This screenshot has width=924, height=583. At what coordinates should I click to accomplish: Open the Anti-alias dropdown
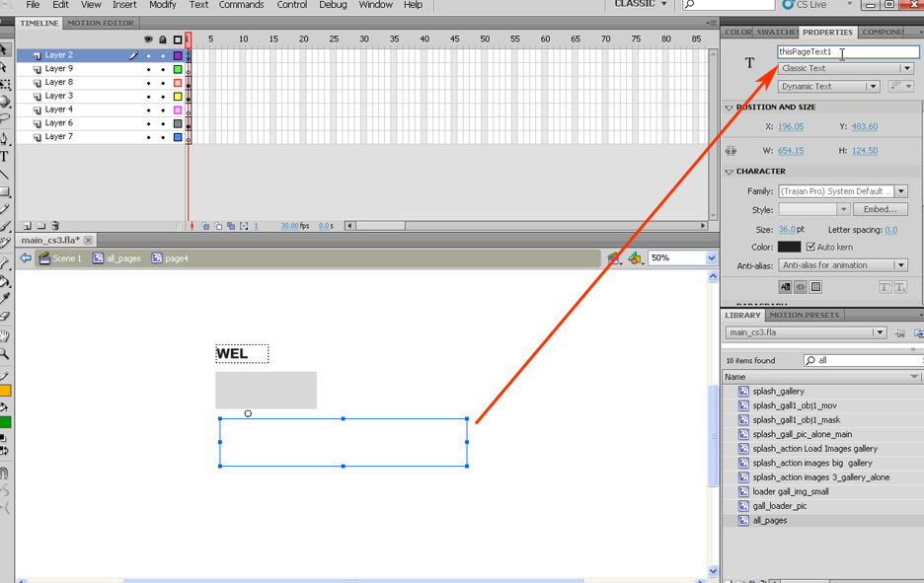click(843, 265)
